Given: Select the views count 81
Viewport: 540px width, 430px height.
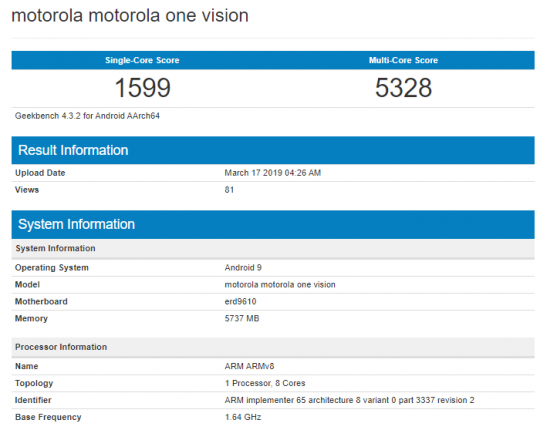Looking at the screenshot, I should [229, 190].
